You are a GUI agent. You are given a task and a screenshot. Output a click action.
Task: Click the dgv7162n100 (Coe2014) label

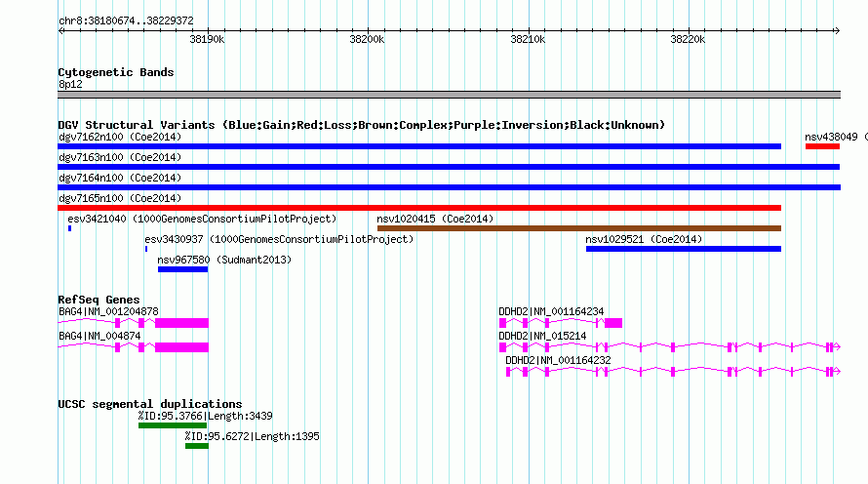[x=120, y=137]
